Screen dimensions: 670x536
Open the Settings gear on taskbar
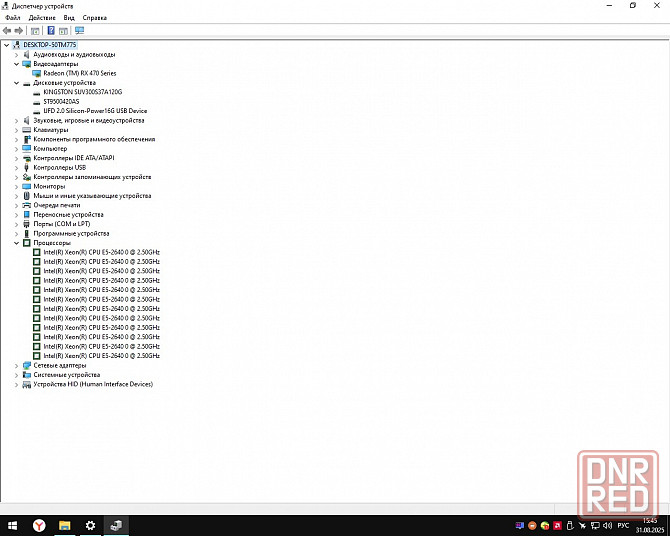[90, 525]
